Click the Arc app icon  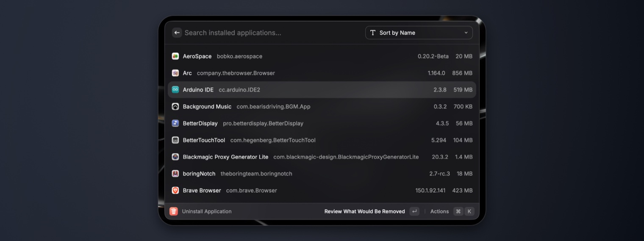point(175,73)
